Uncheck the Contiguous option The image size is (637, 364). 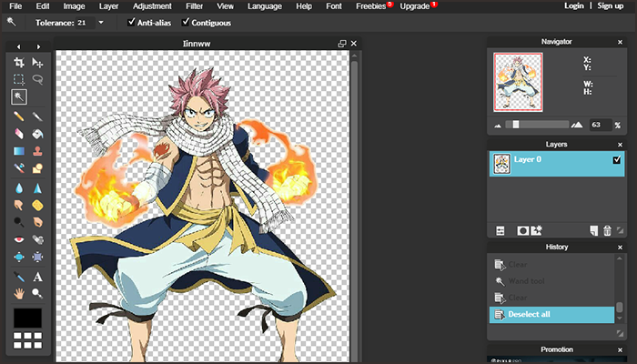pos(187,22)
